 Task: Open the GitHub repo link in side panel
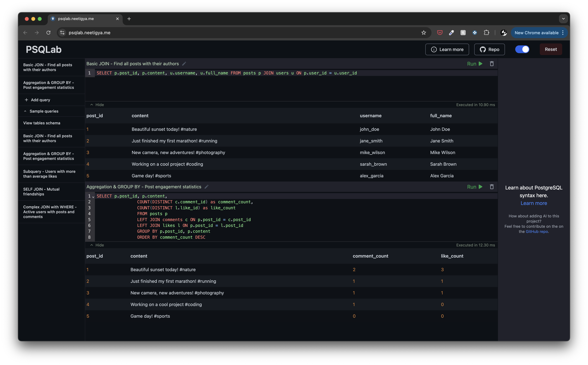[537, 231]
